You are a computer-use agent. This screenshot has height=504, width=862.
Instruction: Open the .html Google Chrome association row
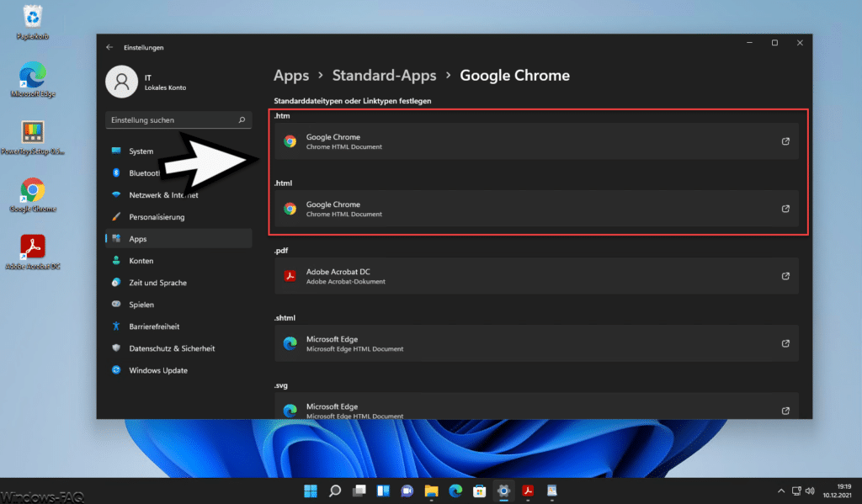tap(536, 209)
